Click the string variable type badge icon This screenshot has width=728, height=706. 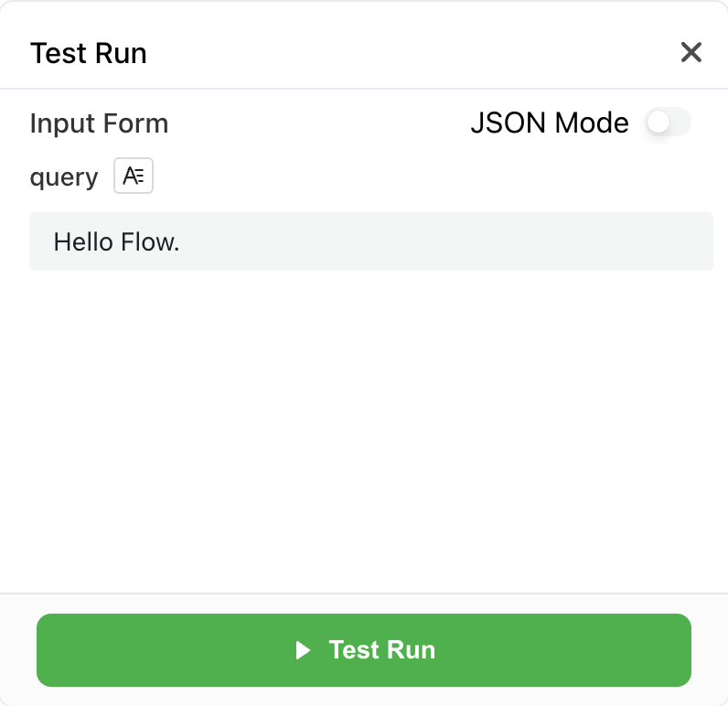134,176
